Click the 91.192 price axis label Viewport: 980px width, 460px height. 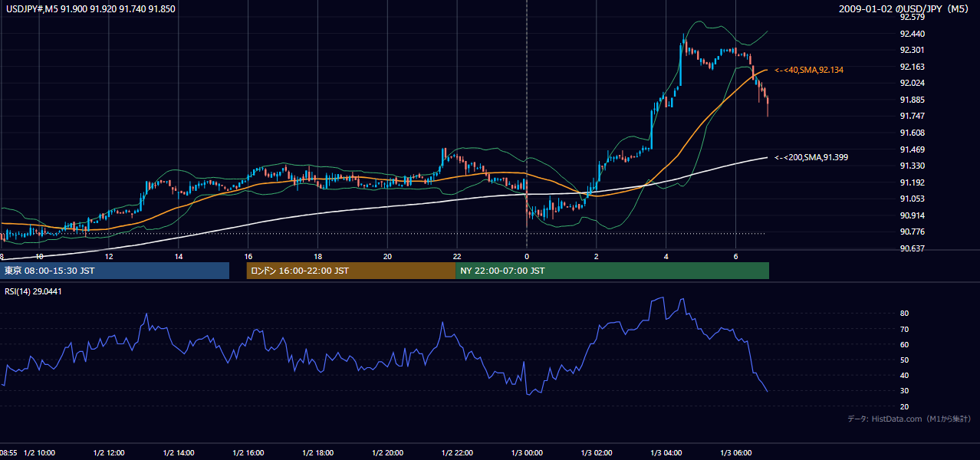coord(912,182)
